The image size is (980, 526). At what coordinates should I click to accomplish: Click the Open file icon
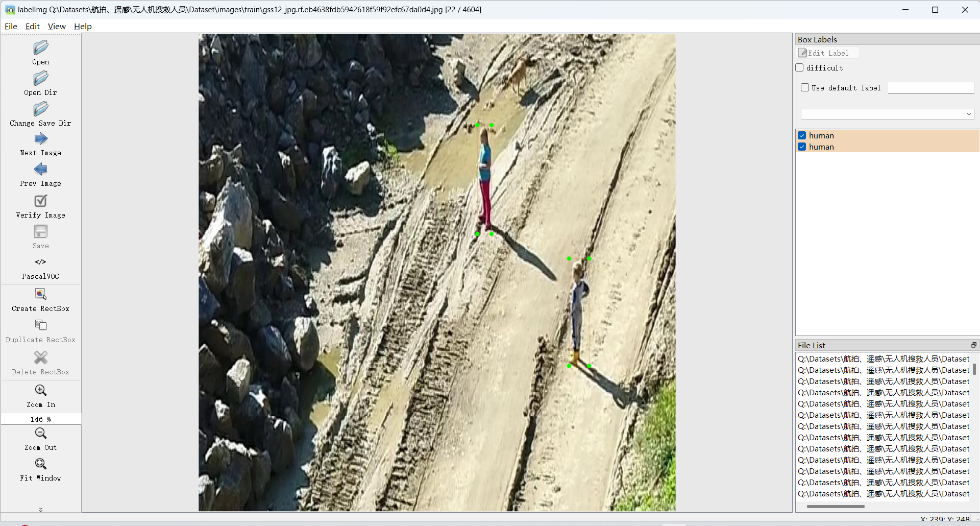point(41,48)
